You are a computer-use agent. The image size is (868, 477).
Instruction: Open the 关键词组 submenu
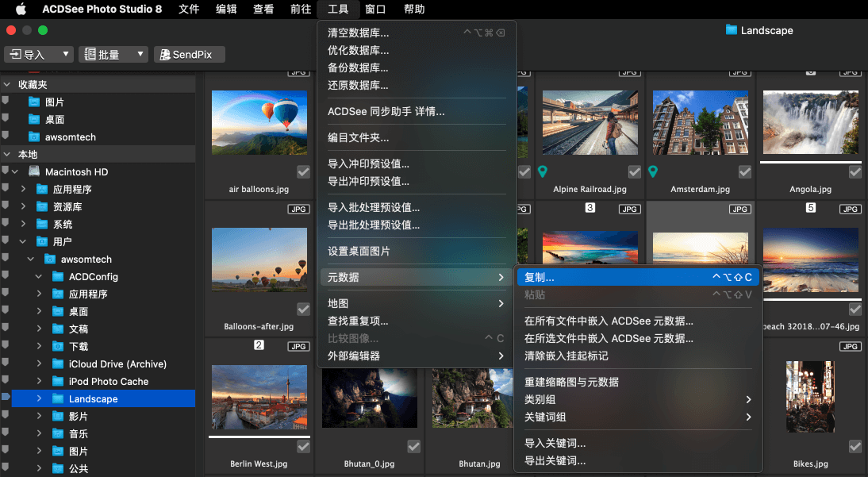point(638,417)
